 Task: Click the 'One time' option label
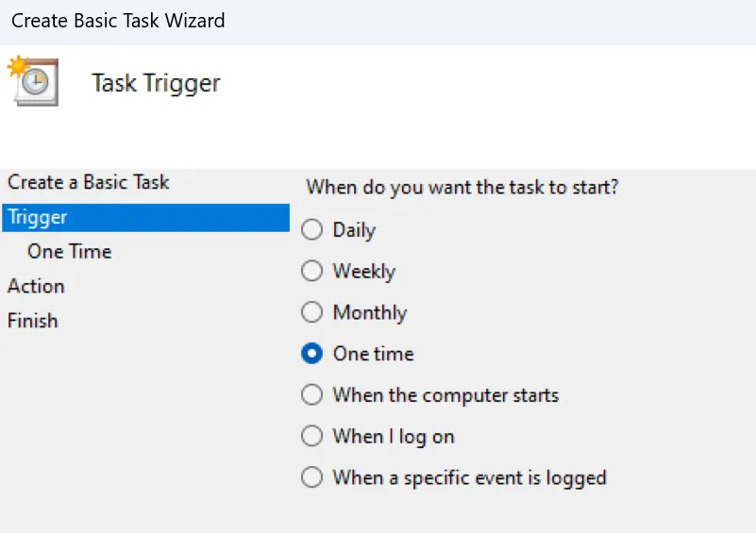[x=374, y=354]
